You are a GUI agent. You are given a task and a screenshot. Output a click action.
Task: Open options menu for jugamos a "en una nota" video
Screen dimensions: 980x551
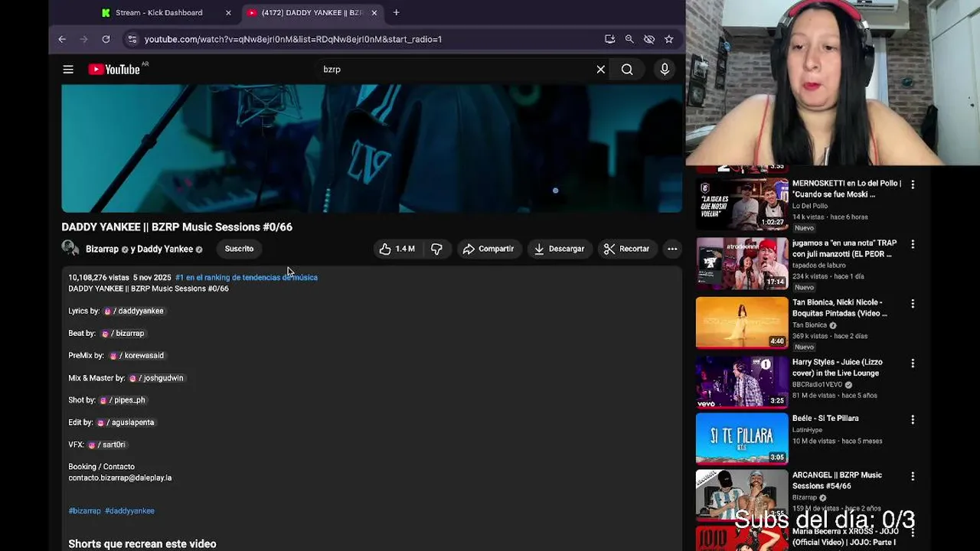[913, 244]
